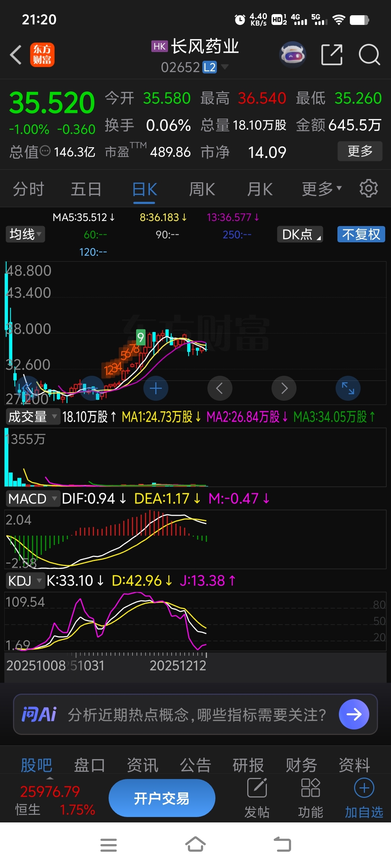Tap the J:13.38 value
Screen dimensions: 391x868
pyautogui.click(x=208, y=581)
